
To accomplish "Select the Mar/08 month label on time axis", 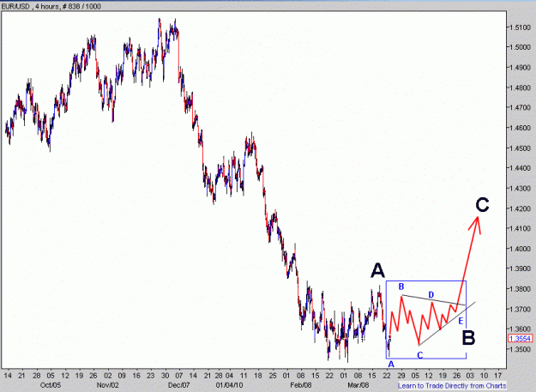I will pyautogui.click(x=358, y=385).
